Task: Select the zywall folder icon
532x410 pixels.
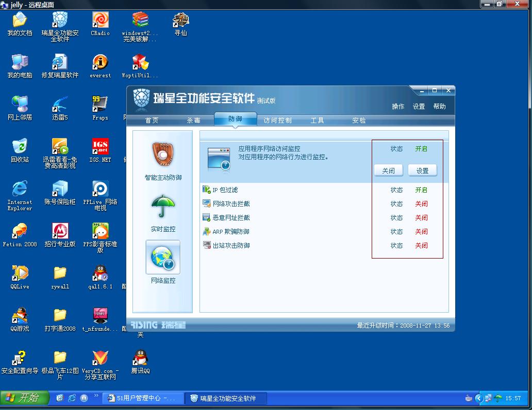Action: tap(60, 273)
